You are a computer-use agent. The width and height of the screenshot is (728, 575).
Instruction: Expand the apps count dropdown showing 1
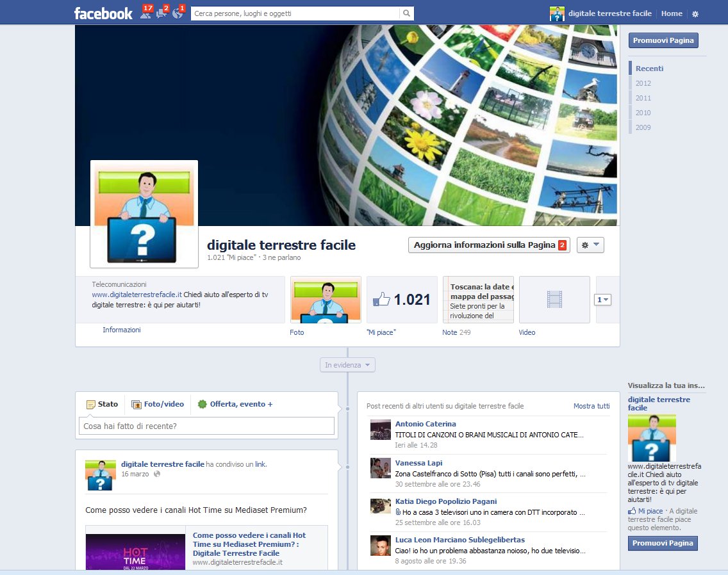[x=602, y=300]
